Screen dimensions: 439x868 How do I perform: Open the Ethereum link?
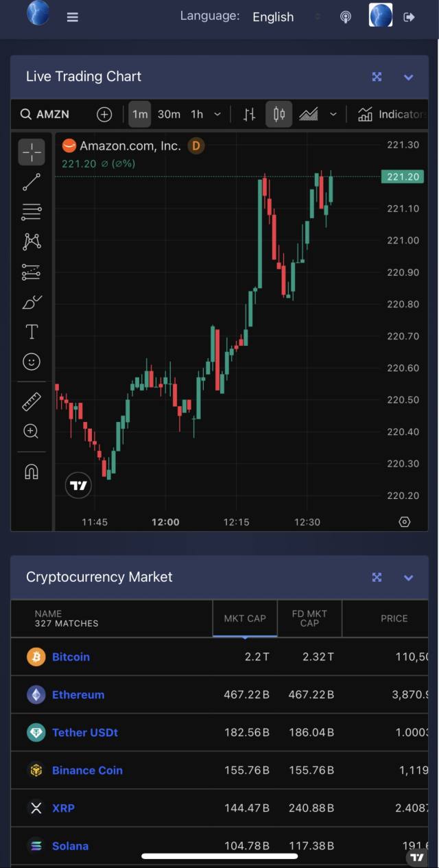tap(78, 694)
